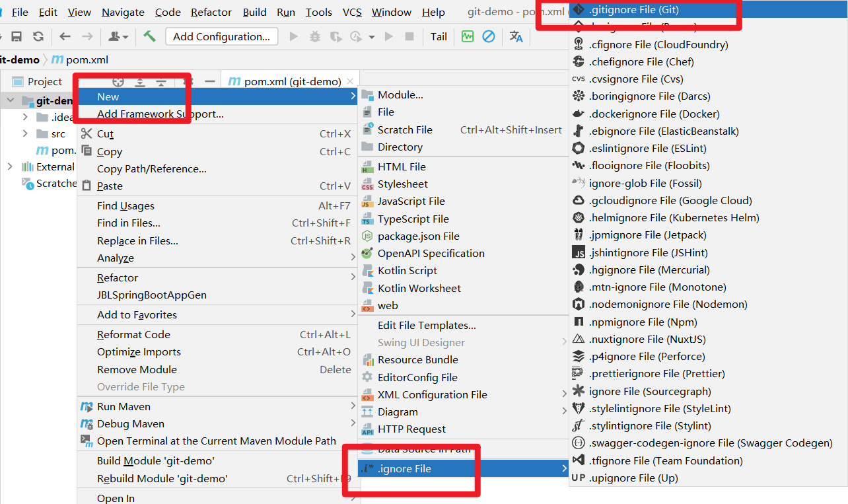This screenshot has height=504, width=848.
Task: Select .cfignore File (CloudFoundry)
Action: (707, 44)
